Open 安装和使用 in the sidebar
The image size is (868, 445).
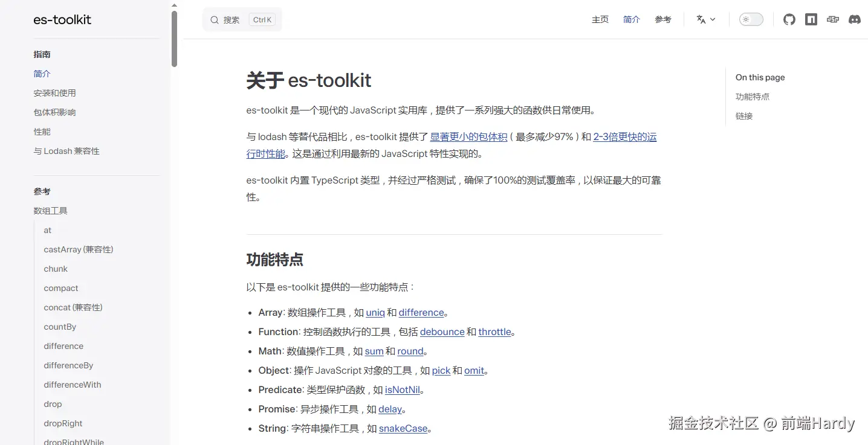tap(54, 93)
